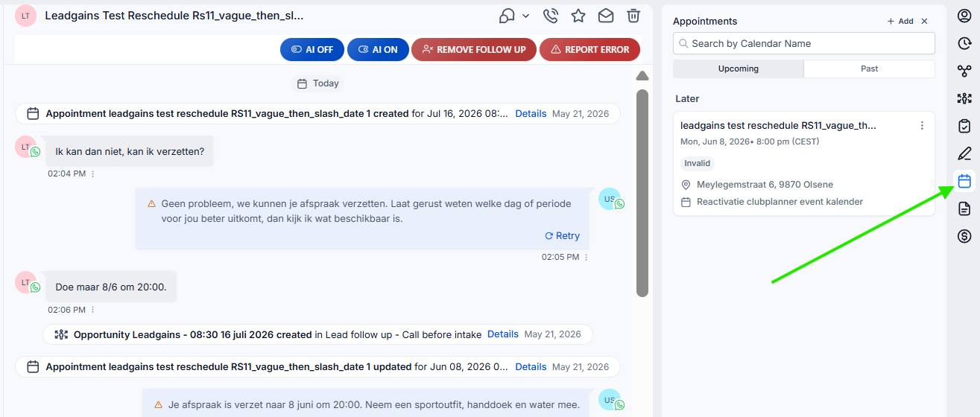
Task: Turn AI OFF
Action: (x=312, y=50)
